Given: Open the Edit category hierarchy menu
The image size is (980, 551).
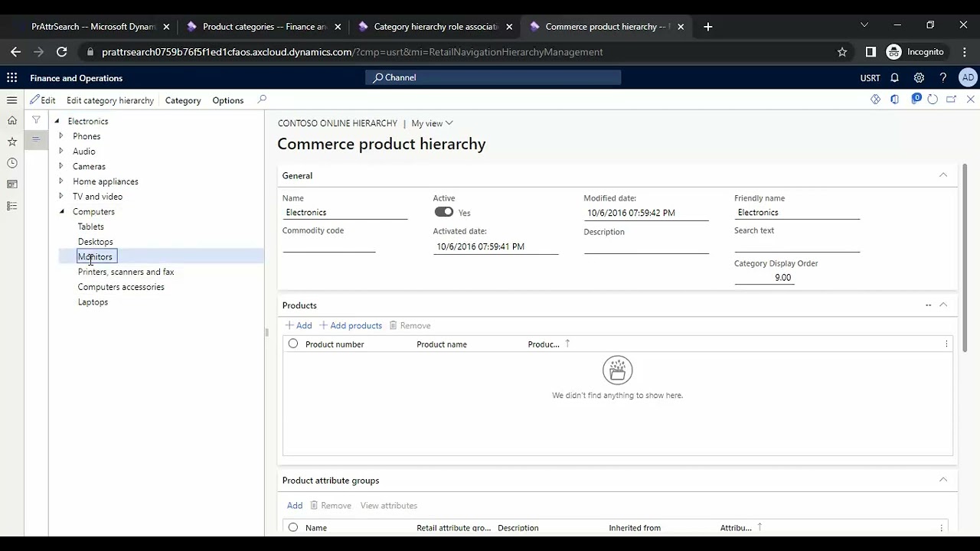Looking at the screenshot, I should click(110, 100).
